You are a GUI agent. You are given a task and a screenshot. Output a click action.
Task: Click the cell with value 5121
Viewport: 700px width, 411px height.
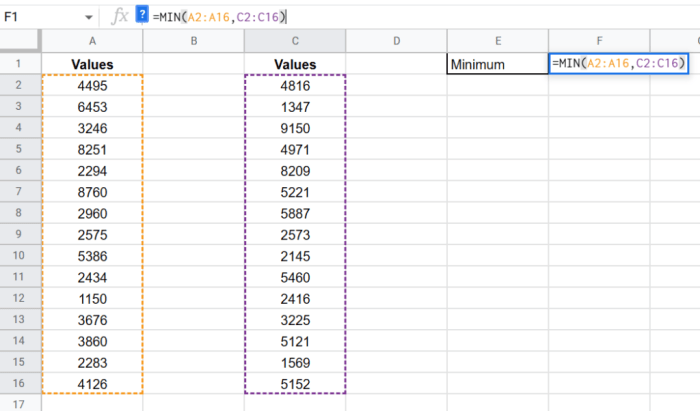295,341
